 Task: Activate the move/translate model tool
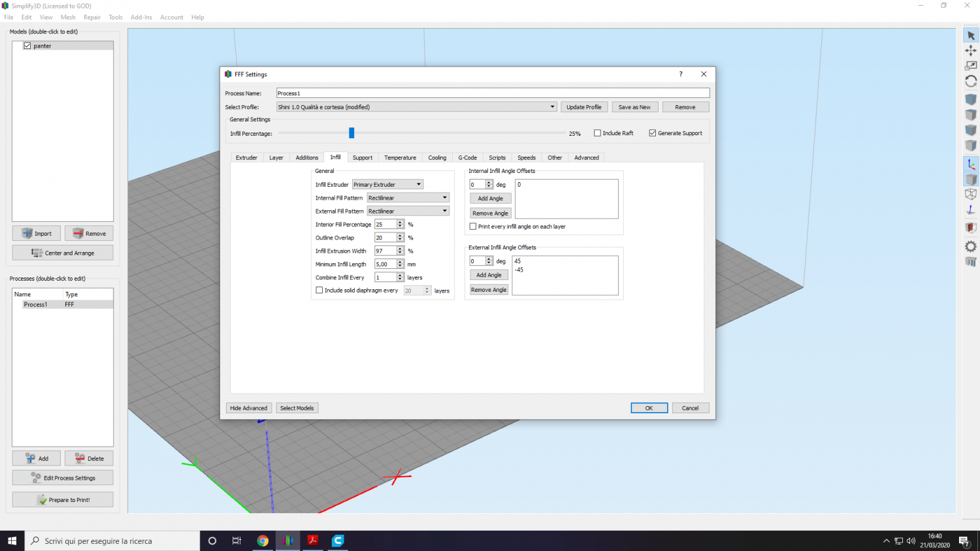(971, 51)
